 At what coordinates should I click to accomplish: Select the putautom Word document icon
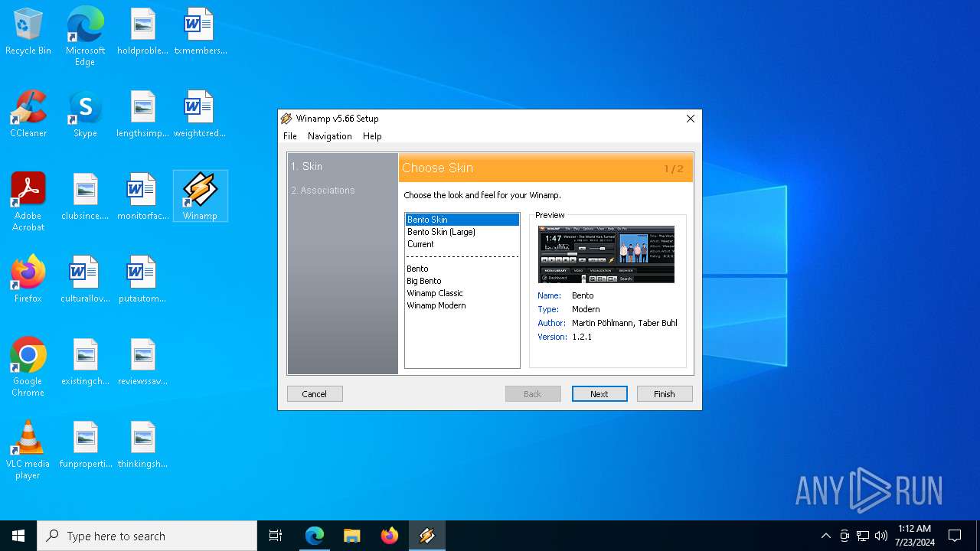click(142, 279)
